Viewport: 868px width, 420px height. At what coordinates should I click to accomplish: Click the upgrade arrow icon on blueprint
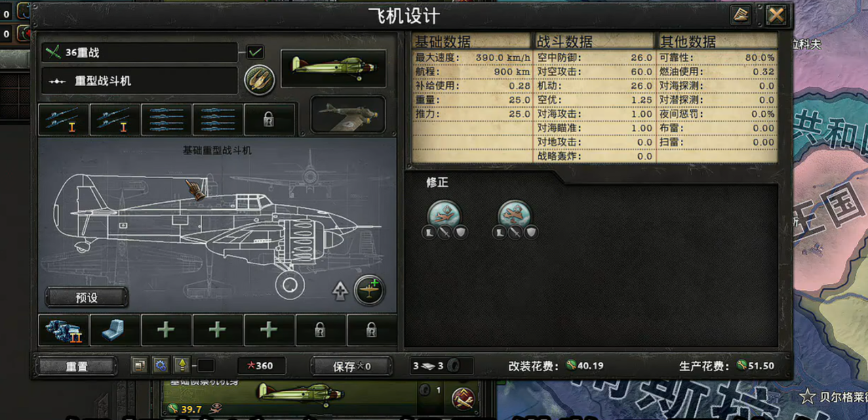(x=340, y=291)
